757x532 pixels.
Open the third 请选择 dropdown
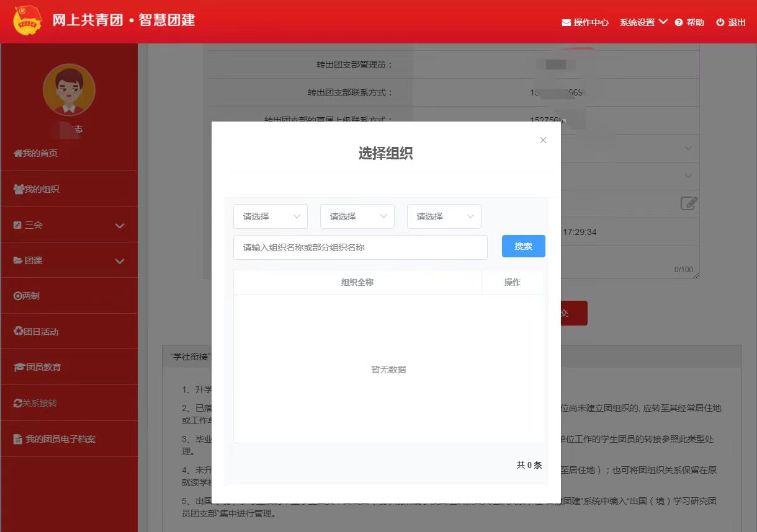click(x=444, y=216)
